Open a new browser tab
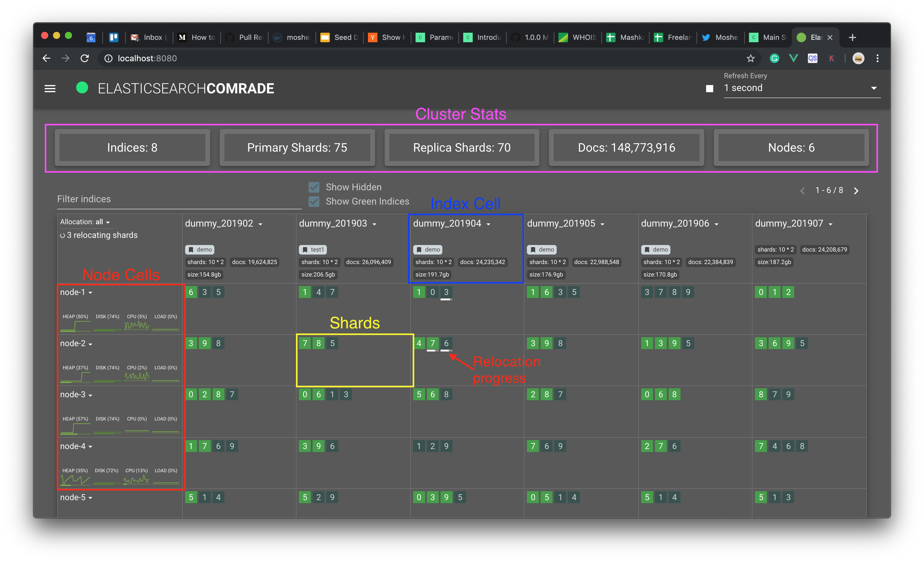This screenshot has height=562, width=924. pos(852,37)
